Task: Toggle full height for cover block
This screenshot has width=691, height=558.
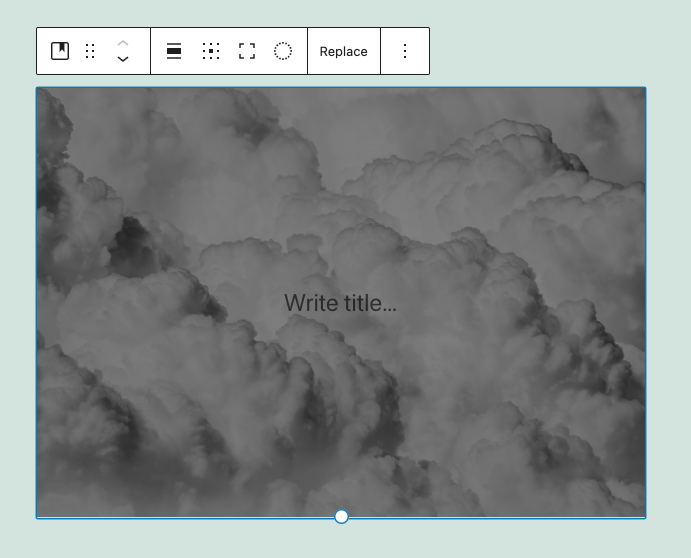Action: pos(247,51)
